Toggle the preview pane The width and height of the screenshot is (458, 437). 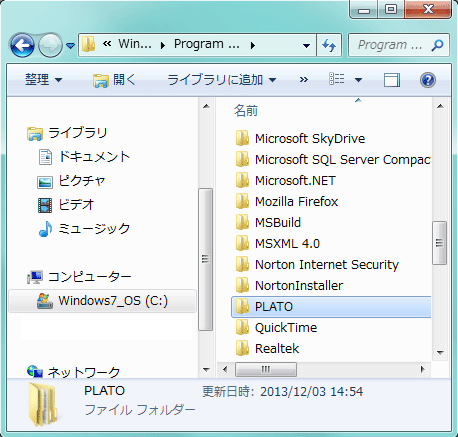392,80
